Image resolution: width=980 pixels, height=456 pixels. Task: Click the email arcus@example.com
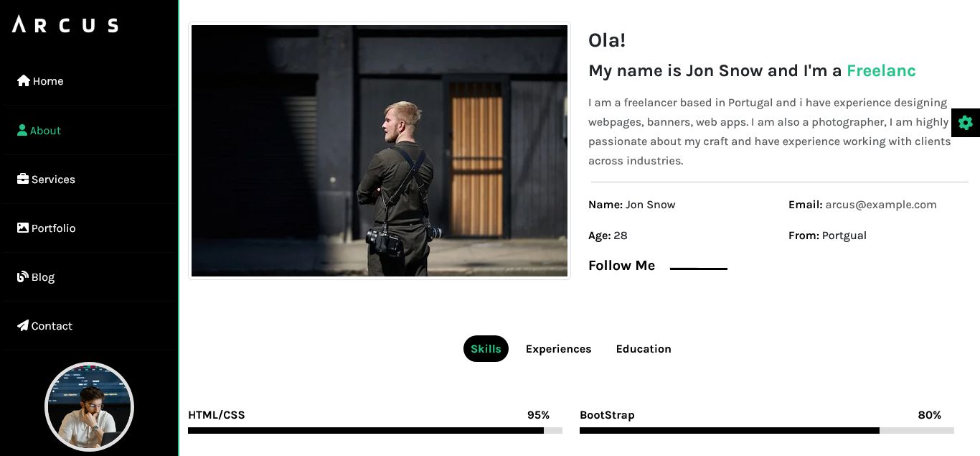881,205
